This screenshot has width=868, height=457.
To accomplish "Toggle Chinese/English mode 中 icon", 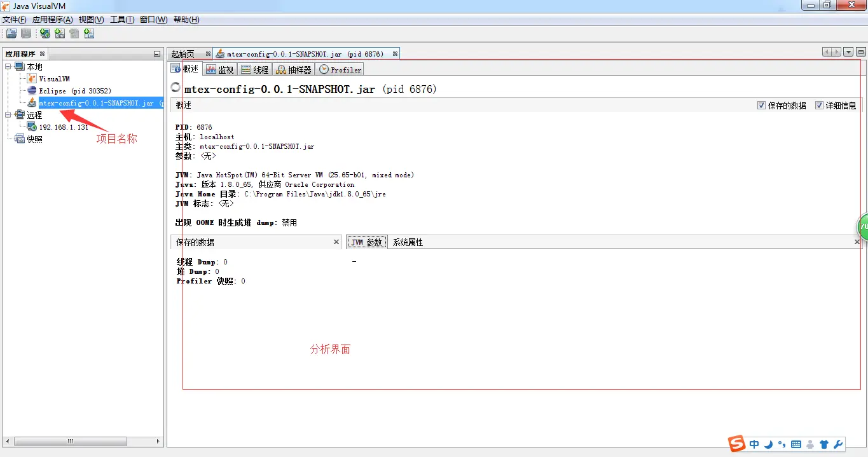I will tap(754, 444).
